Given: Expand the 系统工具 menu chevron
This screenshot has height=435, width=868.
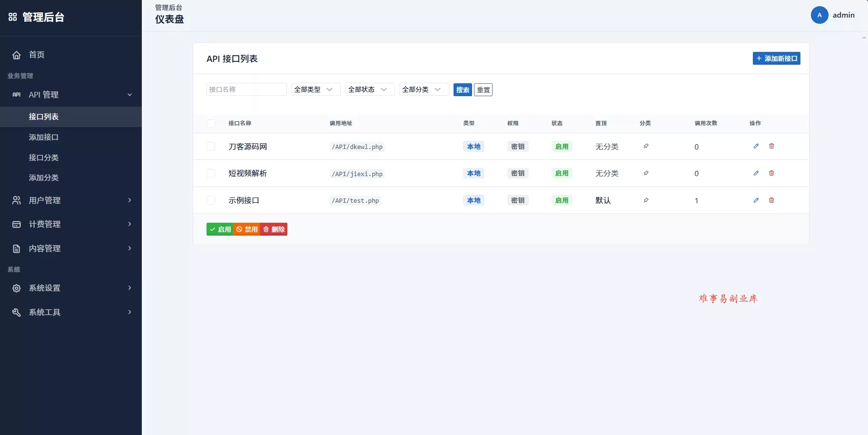Looking at the screenshot, I should click(x=129, y=312).
